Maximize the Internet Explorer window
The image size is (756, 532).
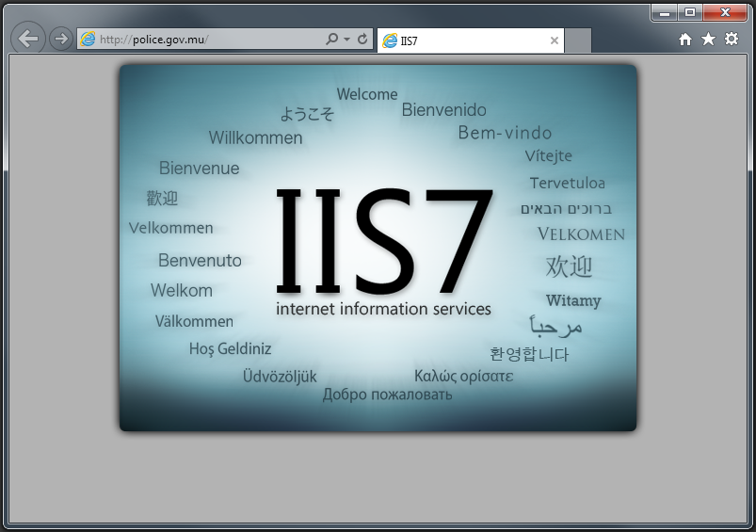tap(690, 12)
